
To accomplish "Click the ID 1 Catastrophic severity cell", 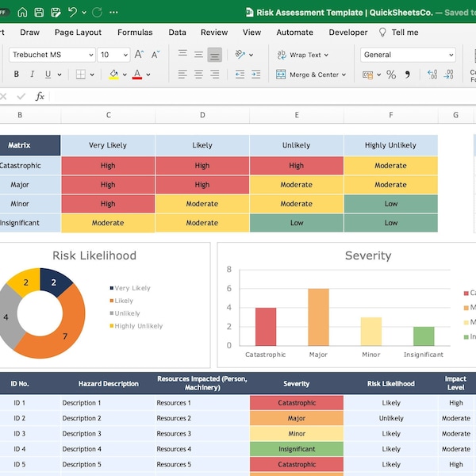I will (297, 403).
